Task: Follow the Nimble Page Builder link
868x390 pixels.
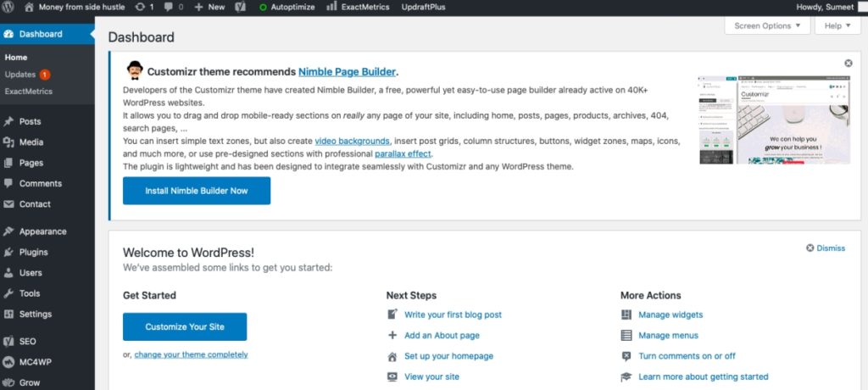Action: [x=347, y=72]
